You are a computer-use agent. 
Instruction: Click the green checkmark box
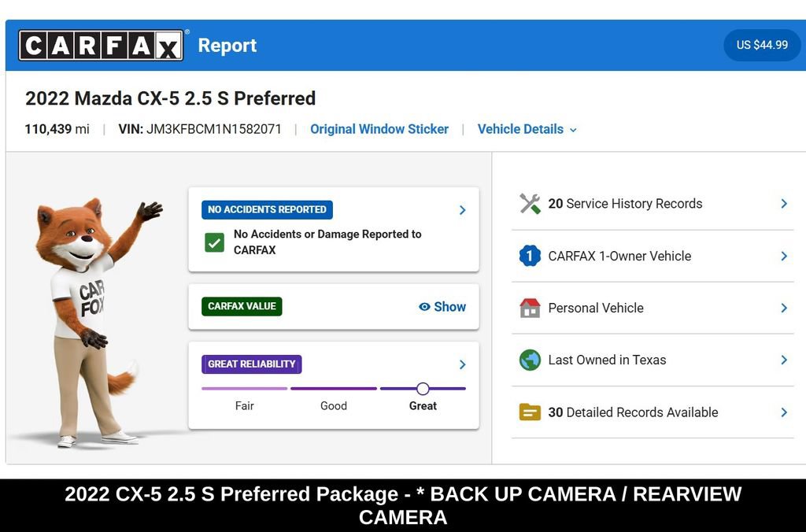[x=214, y=242]
